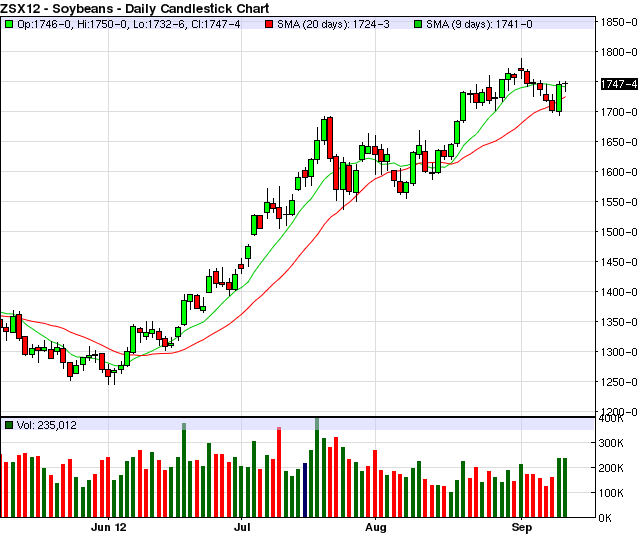The height and width of the screenshot is (536, 640).
Task: Click the 'Jul' date axis label
Action: pos(242,527)
